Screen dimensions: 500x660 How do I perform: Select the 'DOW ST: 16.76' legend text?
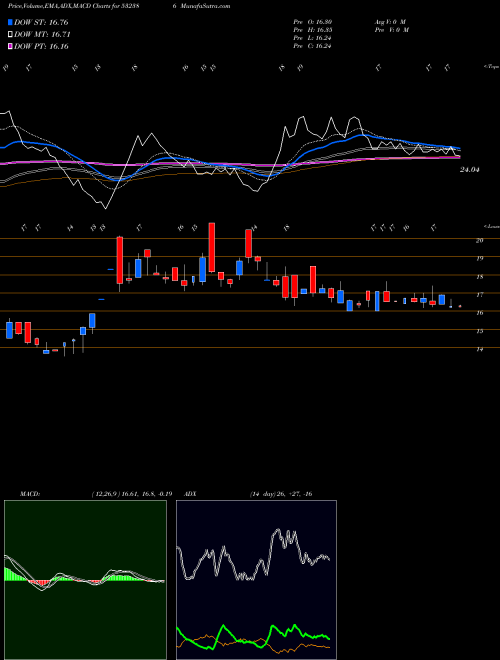point(41,22)
